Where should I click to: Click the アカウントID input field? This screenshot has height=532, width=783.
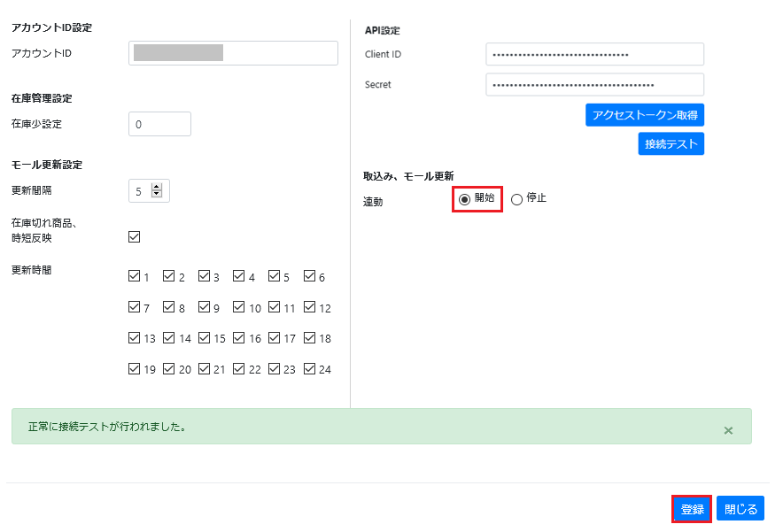pos(233,53)
